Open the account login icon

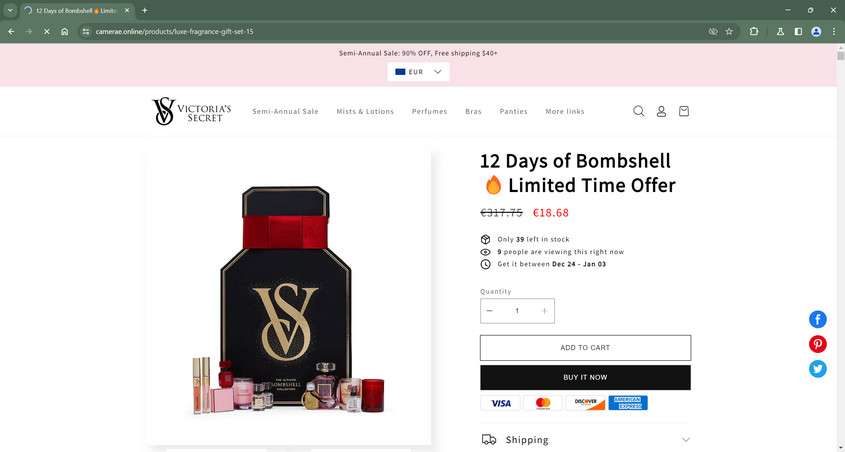(x=661, y=111)
